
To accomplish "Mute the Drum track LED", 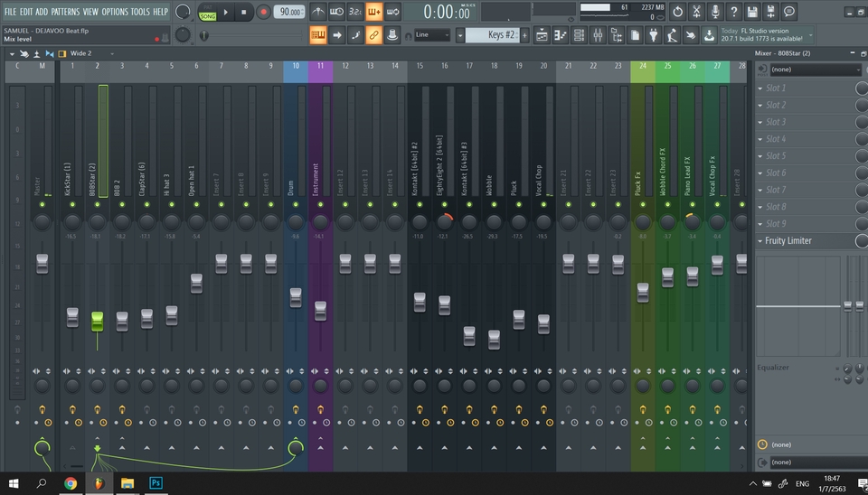I will tap(296, 205).
